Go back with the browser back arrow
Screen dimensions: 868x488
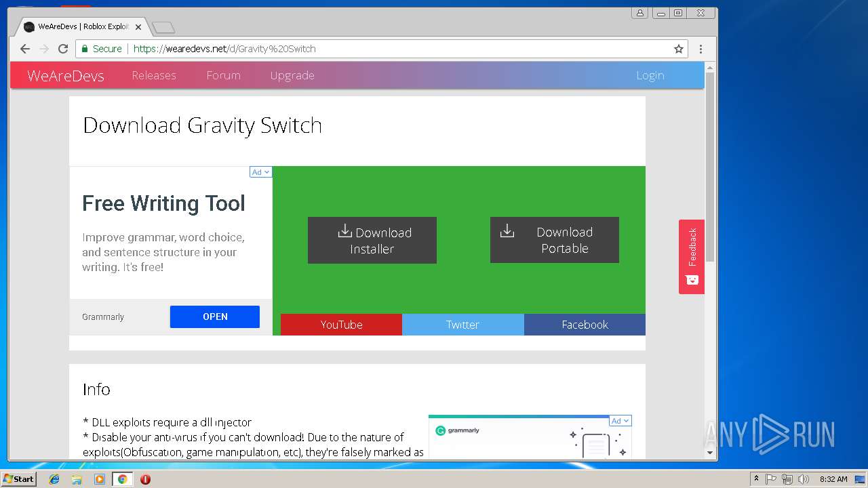click(x=25, y=49)
